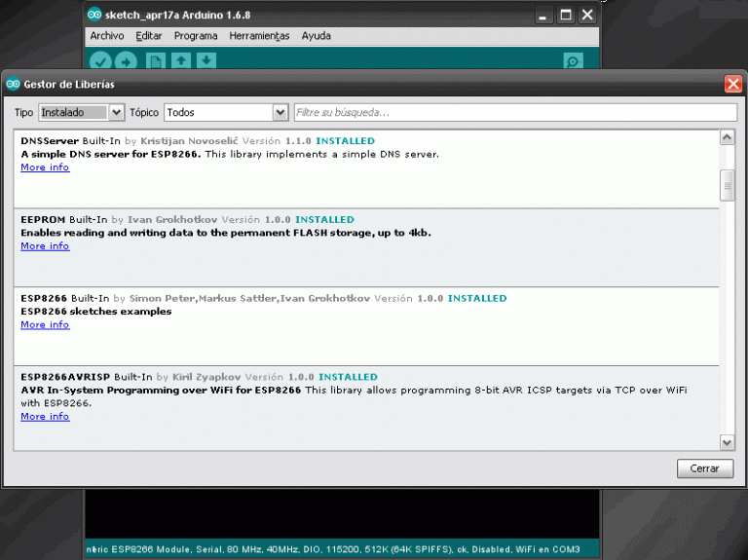Open the Tipo dropdown showing Instalado
The image size is (748, 560).
[82, 113]
